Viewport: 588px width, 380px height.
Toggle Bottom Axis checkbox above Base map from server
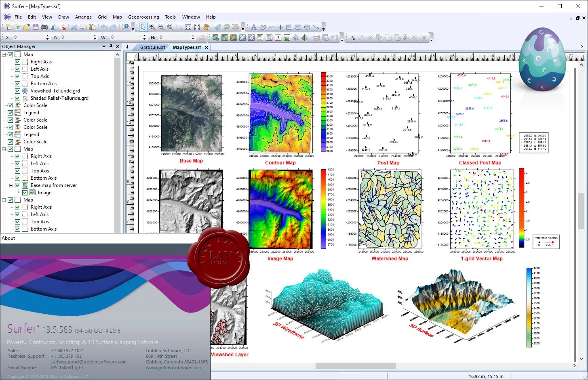click(18, 178)
